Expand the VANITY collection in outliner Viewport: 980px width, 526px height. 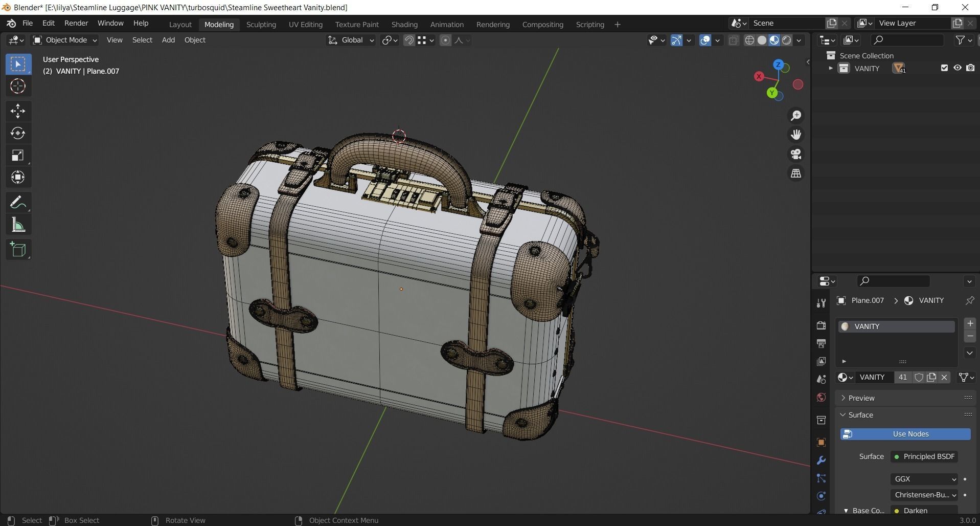coord(830,68)
